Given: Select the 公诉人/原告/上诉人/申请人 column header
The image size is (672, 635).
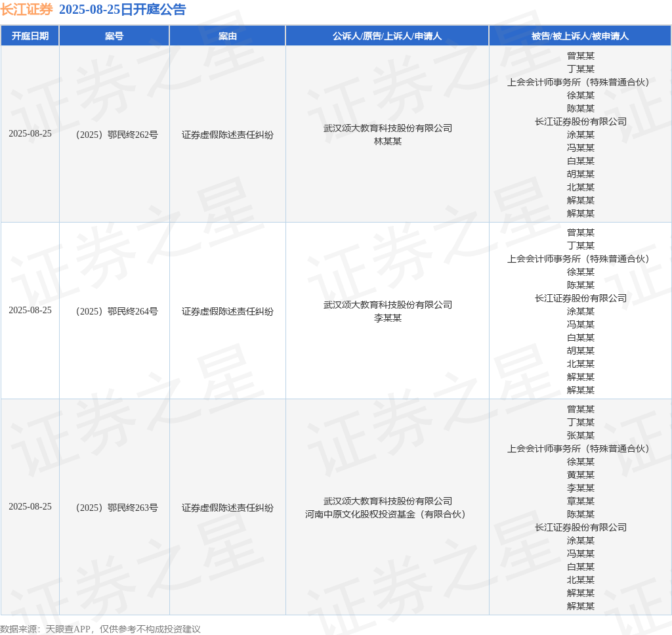Looking at the screenshot, I should (x=387, y=36).
